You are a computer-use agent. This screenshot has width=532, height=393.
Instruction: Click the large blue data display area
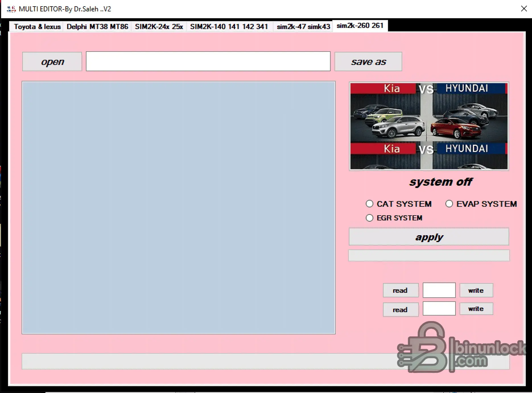179,208
